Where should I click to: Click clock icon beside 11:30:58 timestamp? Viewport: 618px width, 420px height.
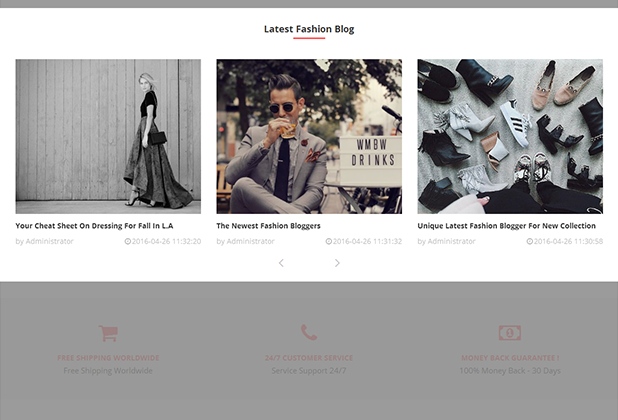click(529, 242)
